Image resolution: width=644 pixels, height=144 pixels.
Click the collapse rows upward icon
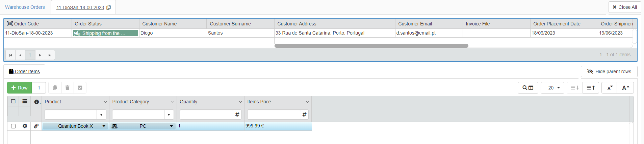pyautogui.click(x=591, y=88)
